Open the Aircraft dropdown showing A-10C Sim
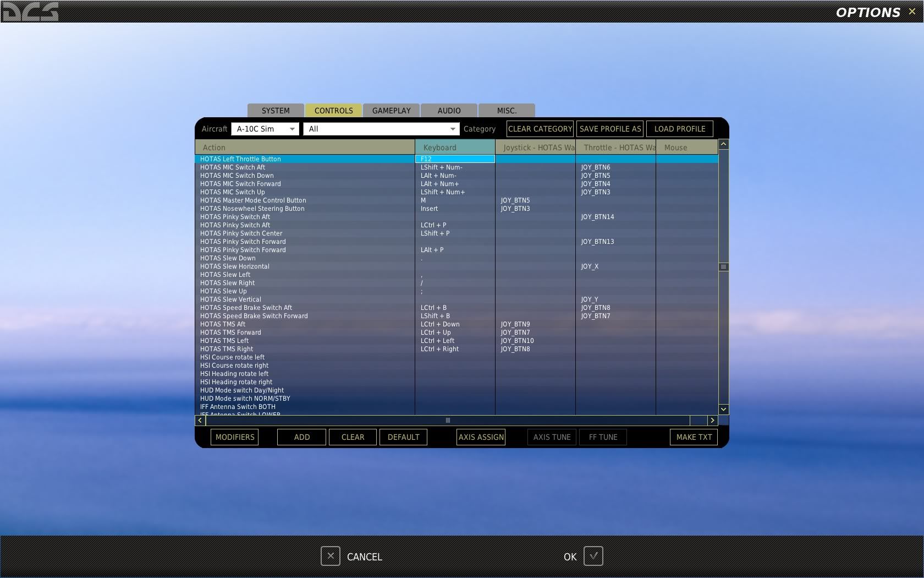This screenshot has height=578, width=924. click(265, 128)
